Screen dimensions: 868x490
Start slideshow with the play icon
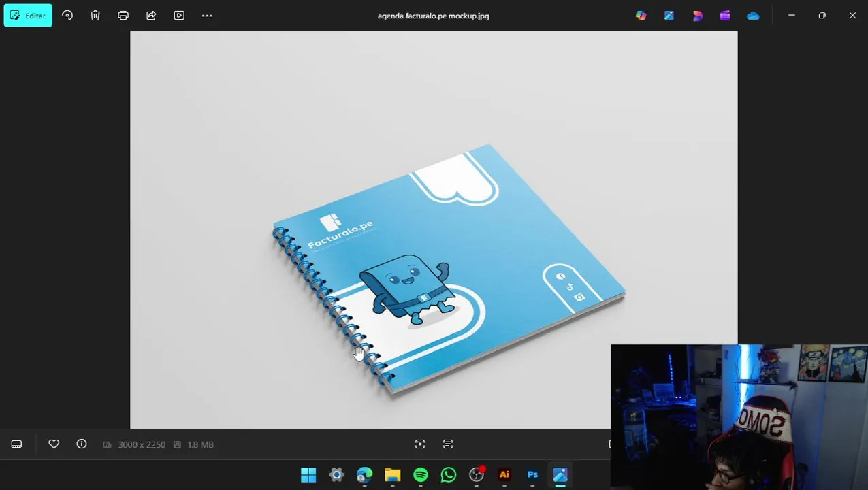click(179, 16)
